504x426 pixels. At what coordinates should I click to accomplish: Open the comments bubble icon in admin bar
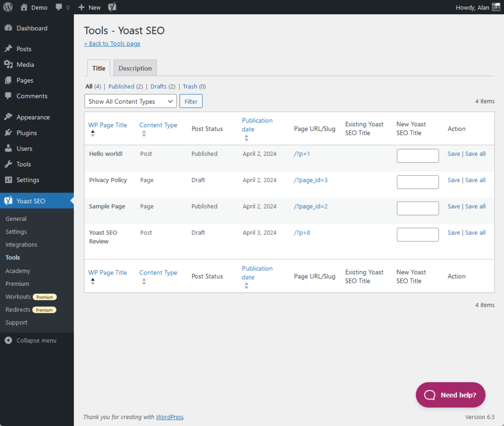point(59,7)
